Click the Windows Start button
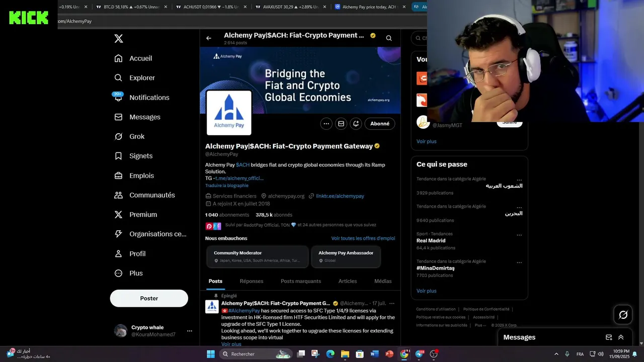Screen dimensions: 644x362 pos(211,354)
